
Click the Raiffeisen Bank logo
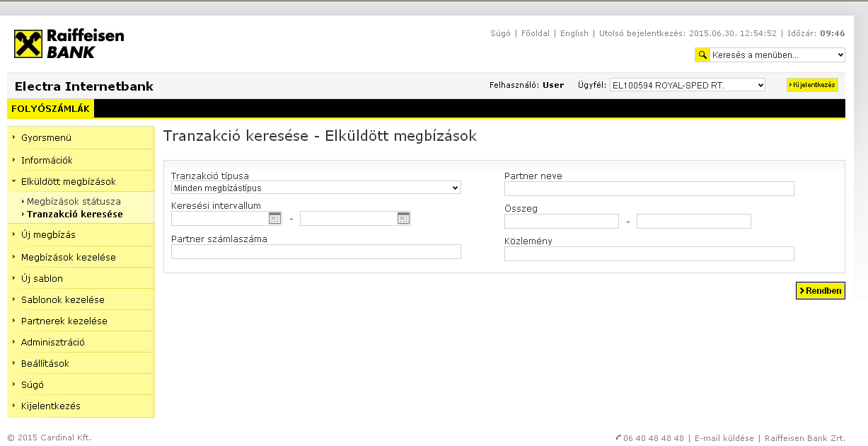pyautogui.click(x=69, y=44)
